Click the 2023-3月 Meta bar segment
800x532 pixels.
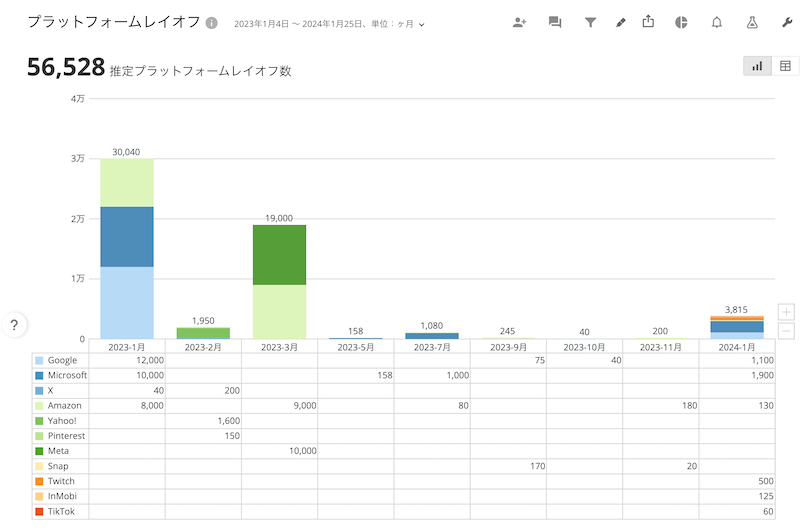point(280,255)
